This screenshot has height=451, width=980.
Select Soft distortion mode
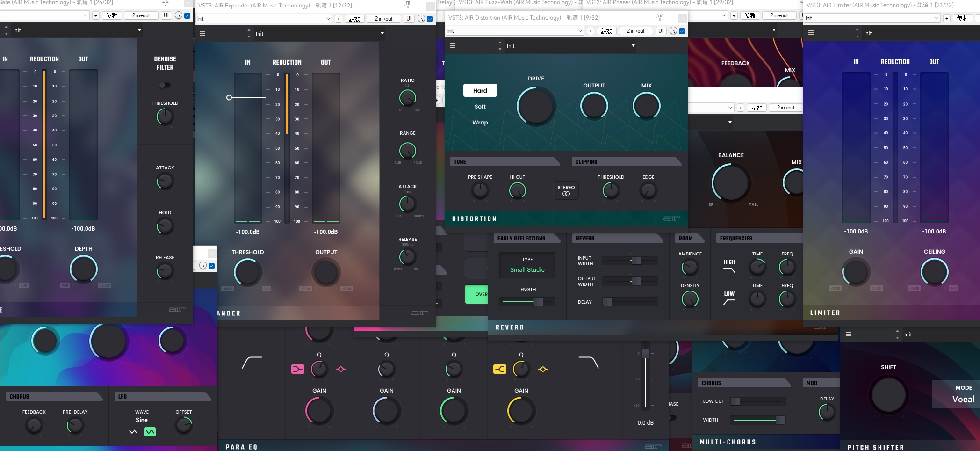(x=480, y=107)
